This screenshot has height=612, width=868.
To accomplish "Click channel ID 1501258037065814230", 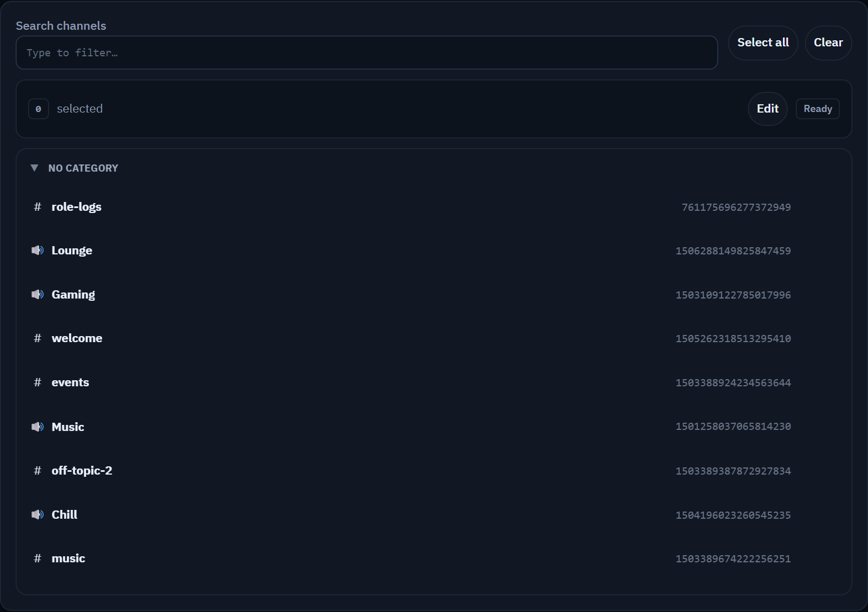I will pos(733,427).
